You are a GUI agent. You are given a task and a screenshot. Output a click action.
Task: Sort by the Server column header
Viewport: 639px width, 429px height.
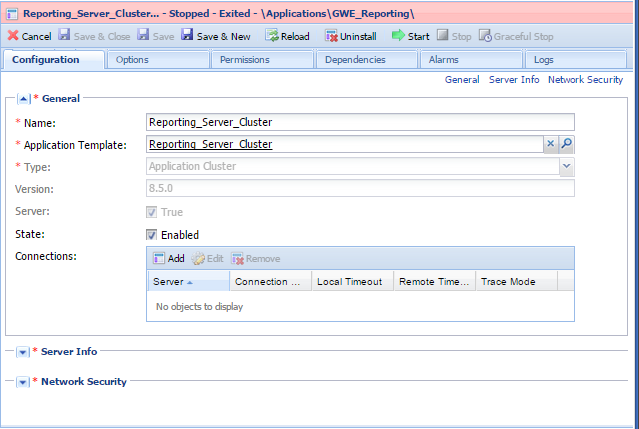click(188, 282)
